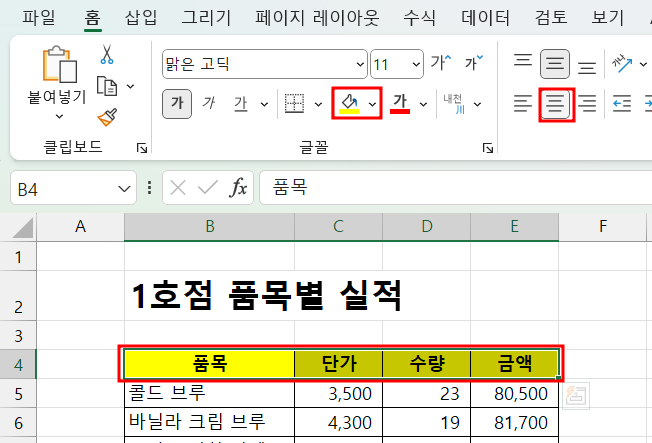Open the 보기 tab
This screenshot has height=443, width=652.
[x=608, y=17]
